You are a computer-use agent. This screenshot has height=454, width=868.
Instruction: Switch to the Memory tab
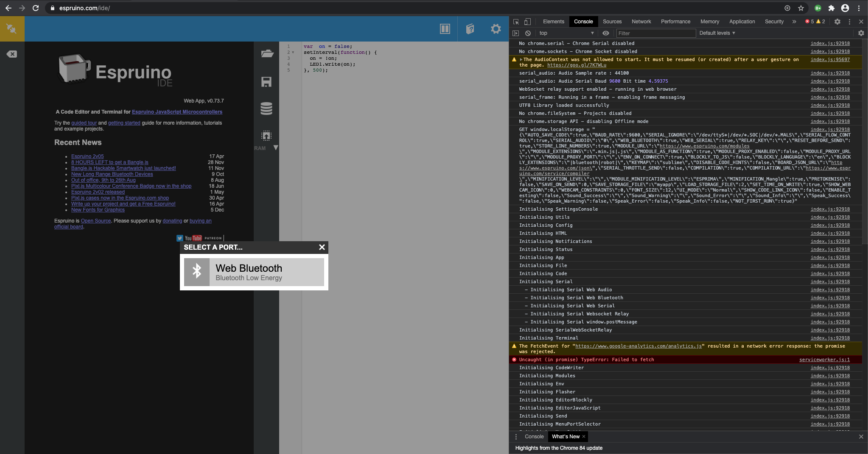(710, 22)
